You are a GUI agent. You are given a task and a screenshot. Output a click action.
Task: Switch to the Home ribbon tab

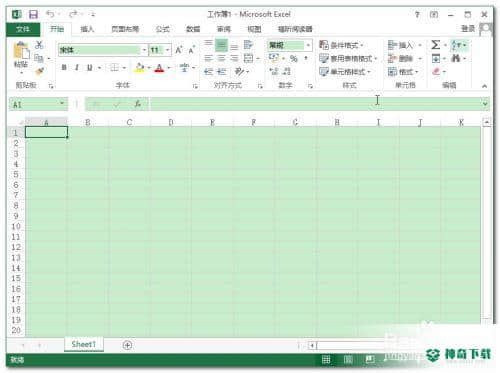pyautogui.click(x=57, y=29)
